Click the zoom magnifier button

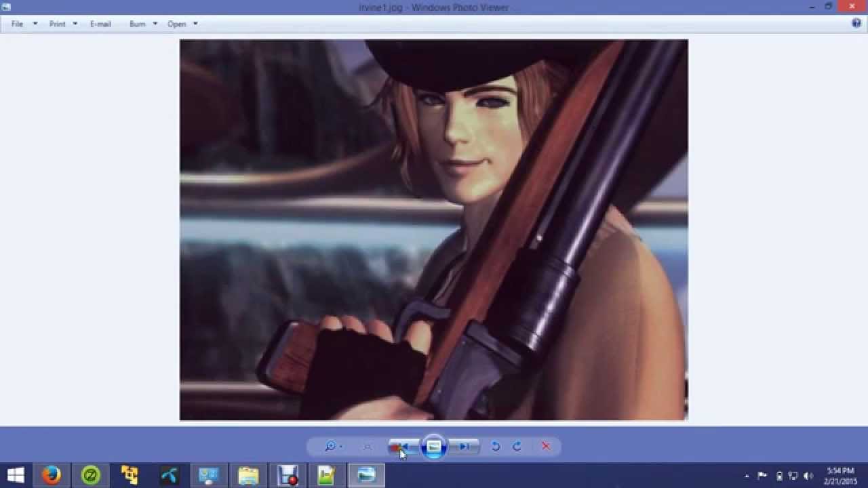click(330, 446)
